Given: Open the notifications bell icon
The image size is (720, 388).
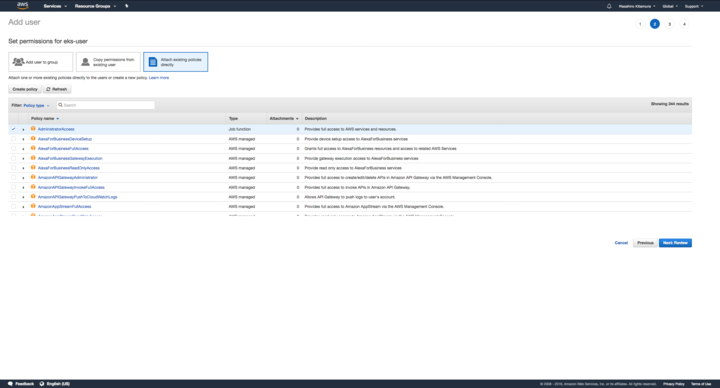Looking at the screenshot, I should coord(609,6).
